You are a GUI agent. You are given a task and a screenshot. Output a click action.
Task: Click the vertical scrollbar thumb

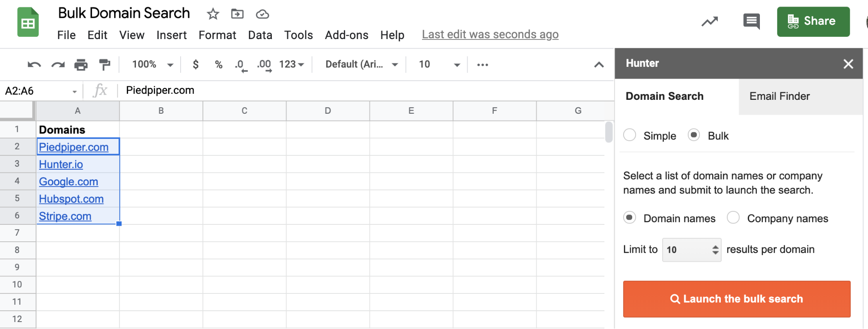[x=609, y=132]
